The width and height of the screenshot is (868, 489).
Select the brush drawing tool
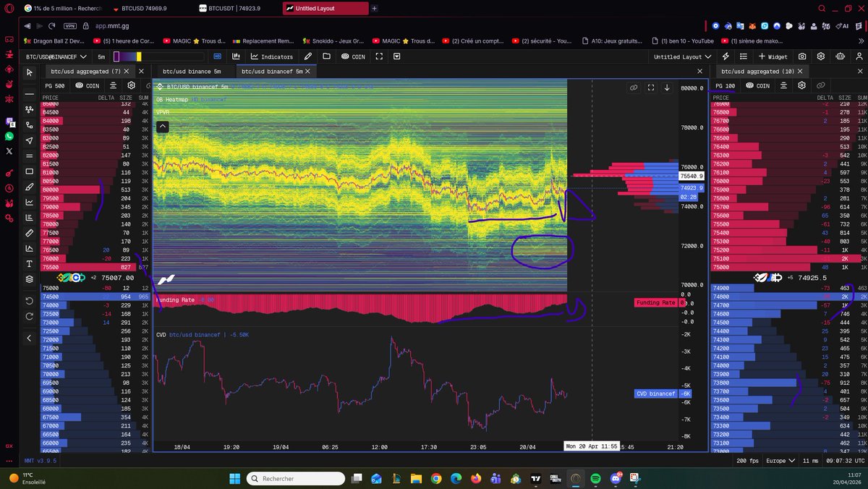[x=30, y=187]
